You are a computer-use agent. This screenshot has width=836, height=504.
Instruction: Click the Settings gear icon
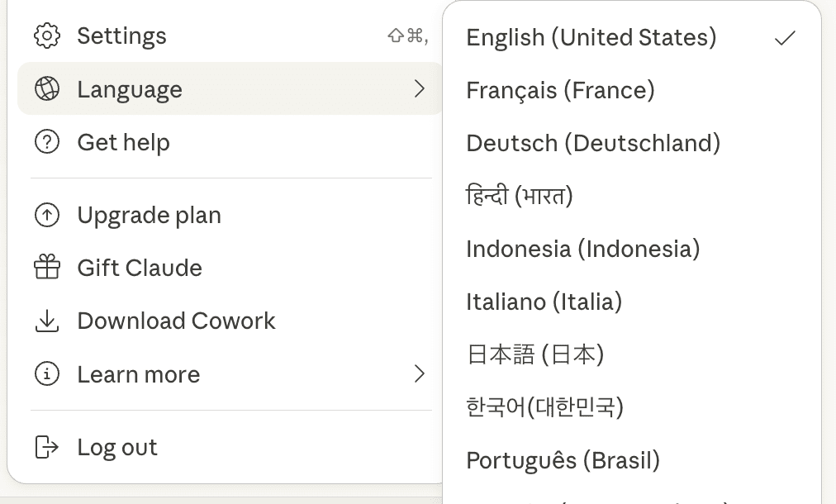tap(47, 36)
